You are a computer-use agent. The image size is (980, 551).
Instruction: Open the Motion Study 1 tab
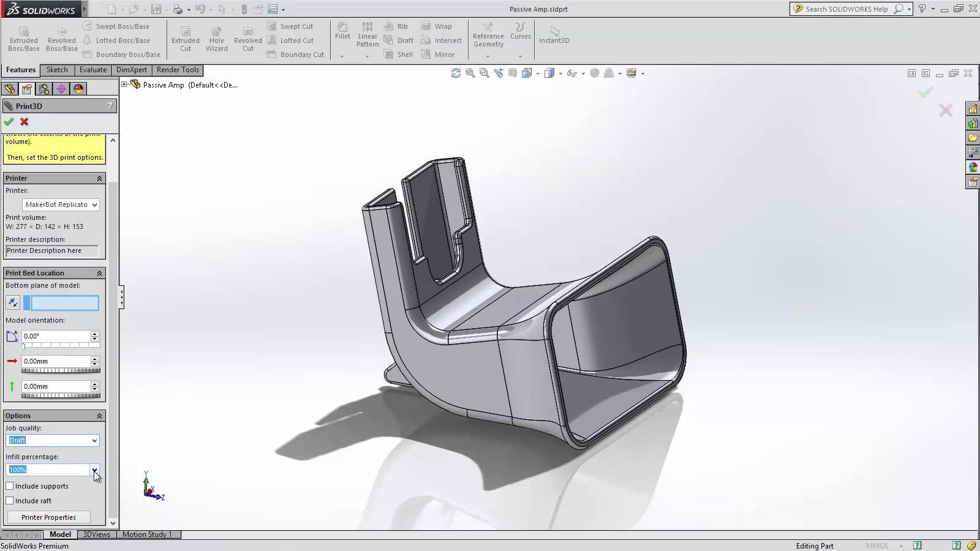pyautogui.click(x=147, y=534)
